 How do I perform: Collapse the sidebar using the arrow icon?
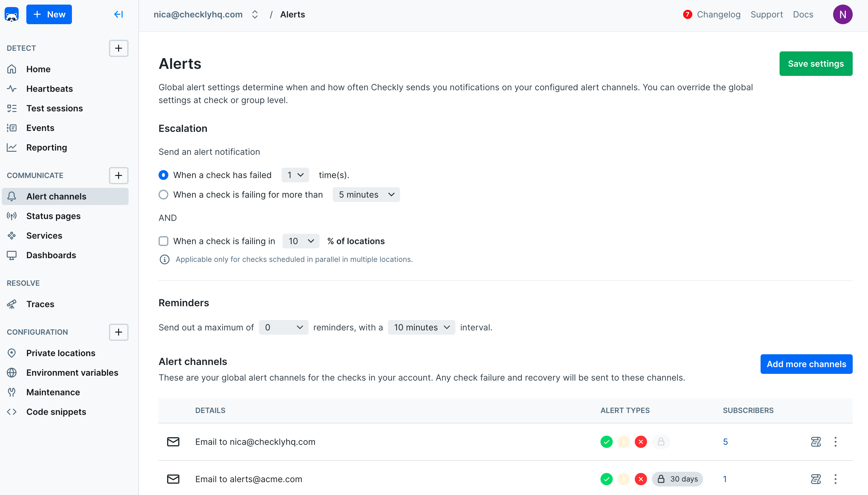pyautogui.click(x=118, y=14)
